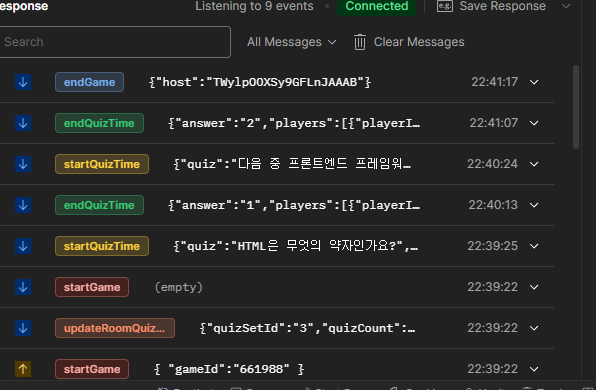Click the answer "2" players payload text
The height and width of the screenshot is (390, 596).
click(294, 123)
